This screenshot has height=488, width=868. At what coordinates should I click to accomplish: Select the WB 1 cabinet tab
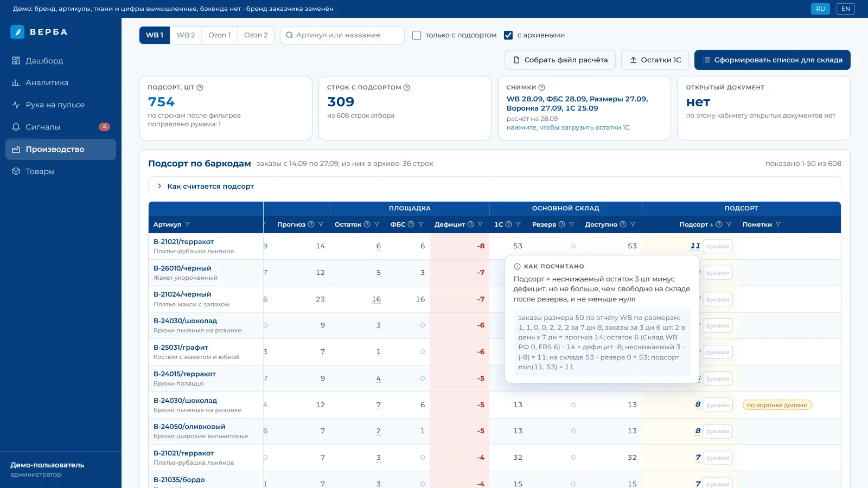click(x=155, y=35)
